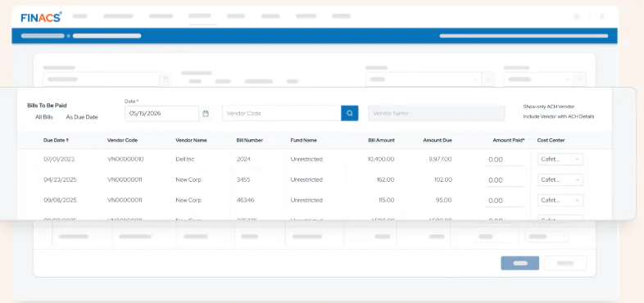Sort by the Due Date column header
Screen dimensions: 644x303
point(57,140)
